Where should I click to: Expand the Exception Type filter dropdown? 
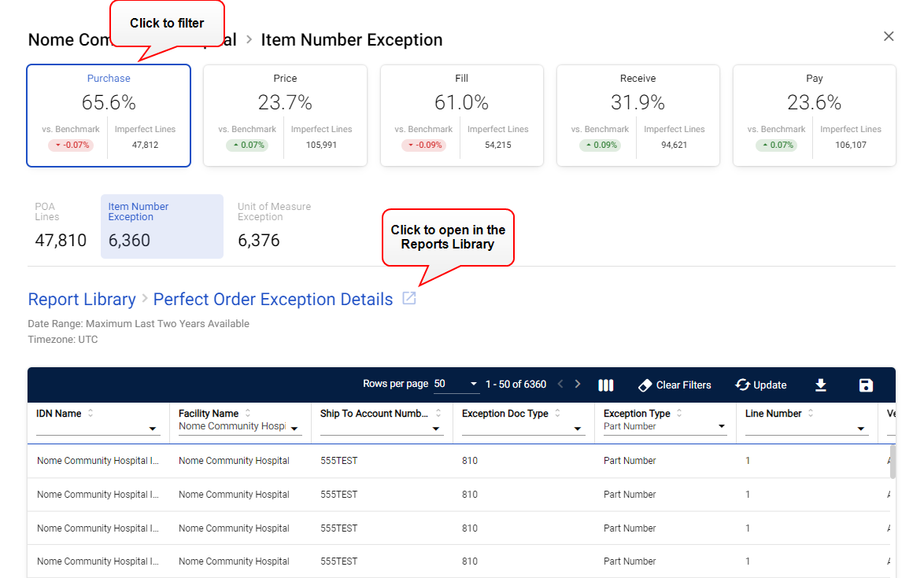tap(721, 426)
